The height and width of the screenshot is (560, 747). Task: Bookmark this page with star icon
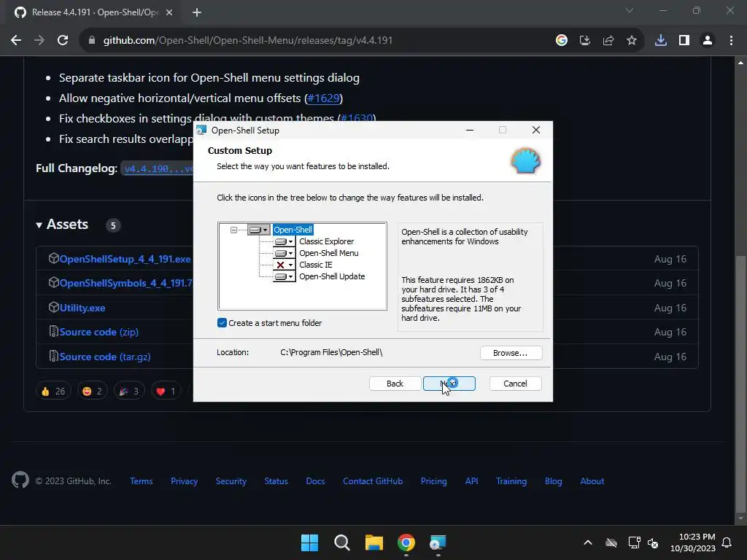(x=632, y=41)
